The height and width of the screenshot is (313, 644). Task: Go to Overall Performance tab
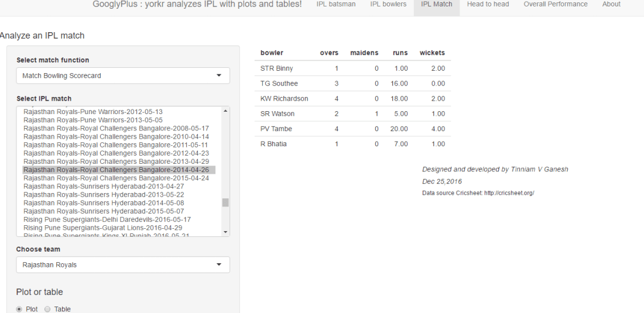click(555, 4)
